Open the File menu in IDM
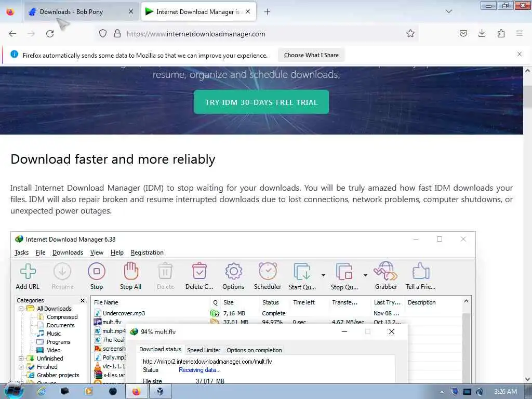 click(41, 252)
